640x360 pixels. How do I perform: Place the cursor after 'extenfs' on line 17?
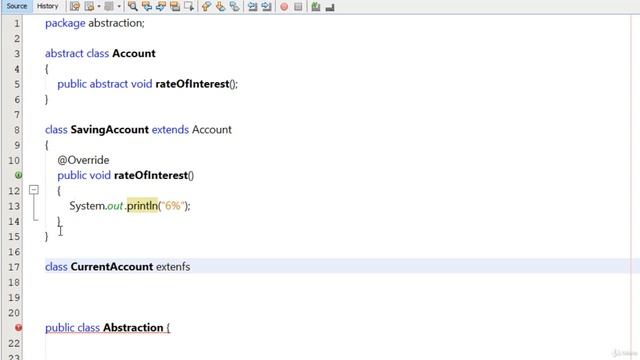(x=191, y=267)
